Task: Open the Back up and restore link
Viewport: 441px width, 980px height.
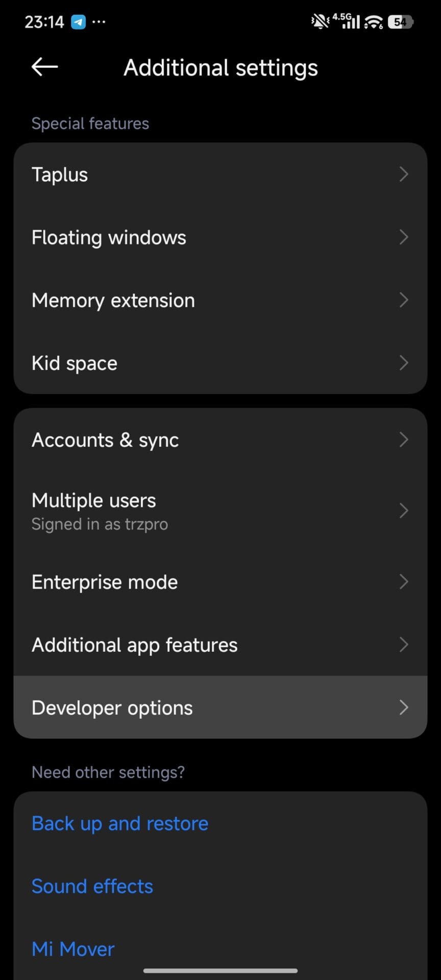Action: coord(120,823)
